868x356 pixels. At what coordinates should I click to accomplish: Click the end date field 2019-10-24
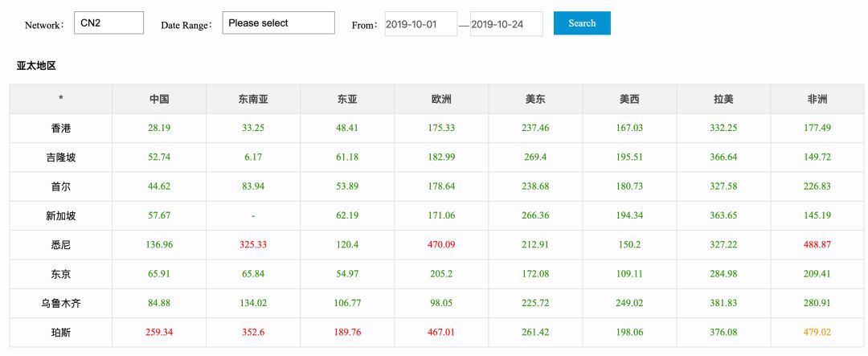pyautogui.click(x=506, y=24)
